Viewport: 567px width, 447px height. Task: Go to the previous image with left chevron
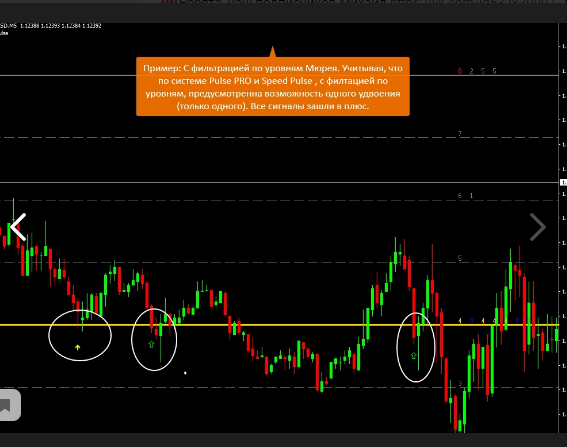18,227
